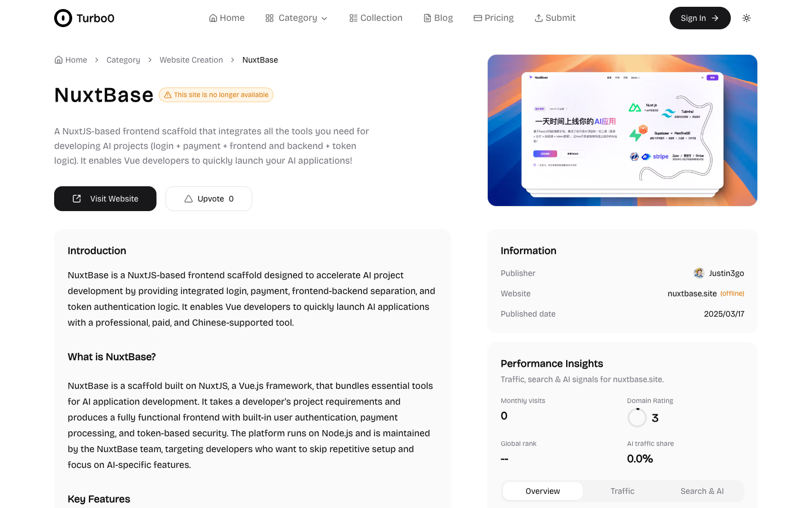Image resolution: width=812 pixels, height=508 pixels.
Task: Click the Submit upload link
Action: click(x=555, y=18)
